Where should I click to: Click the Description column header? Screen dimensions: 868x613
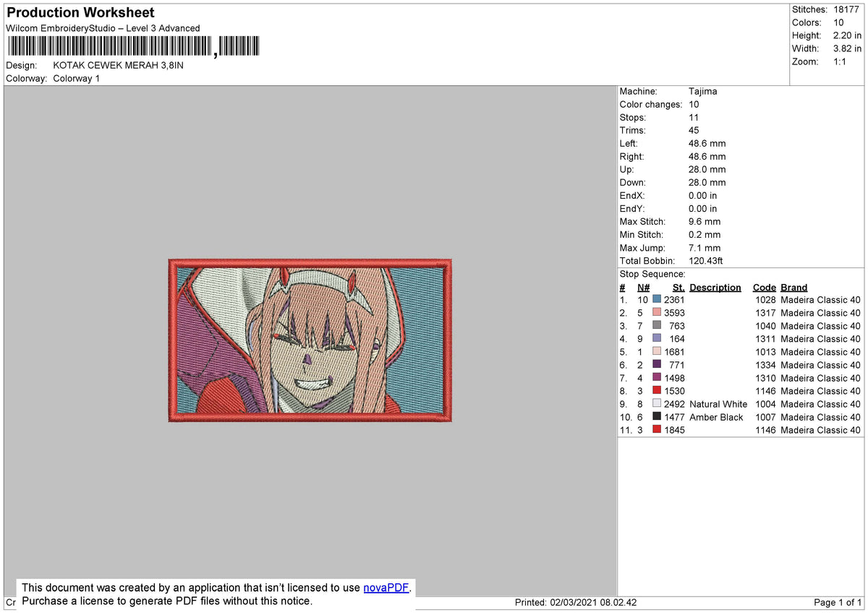[x=715, y=287]
